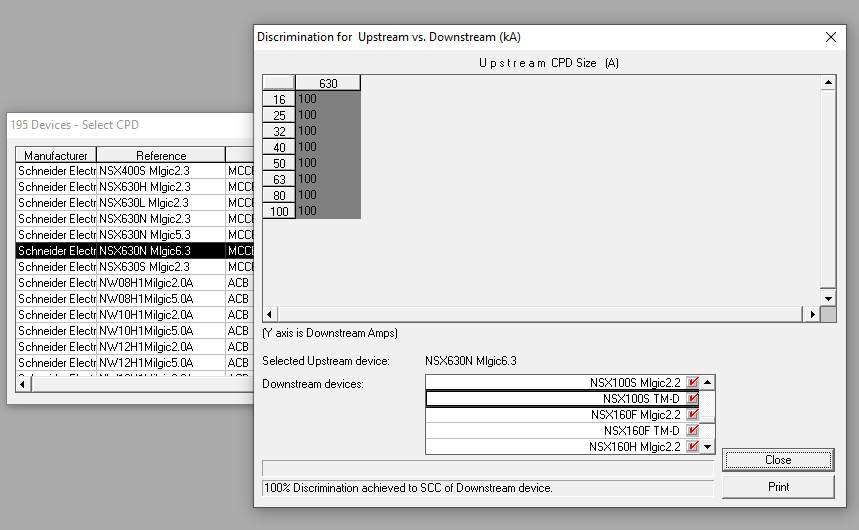Select the 630 upstream column header
This screenshot has height=530, width=859.
point(328,83)
